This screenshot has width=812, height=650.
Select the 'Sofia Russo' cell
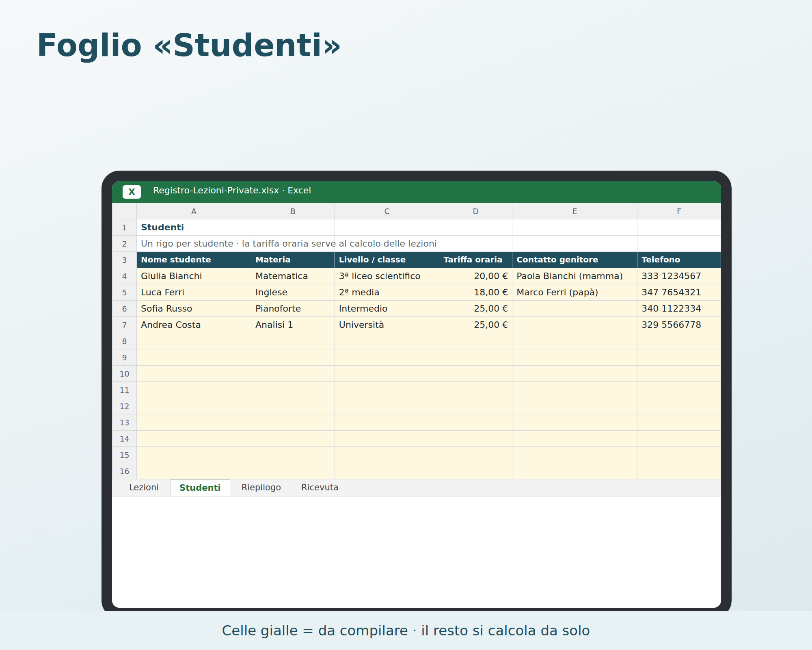click(194, 309)
